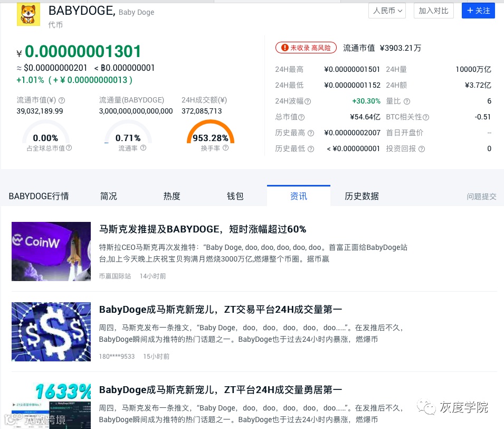Click help icon next to 历史最低
Viewport: 504px width, 429px height.
click(x=310, y=148)
